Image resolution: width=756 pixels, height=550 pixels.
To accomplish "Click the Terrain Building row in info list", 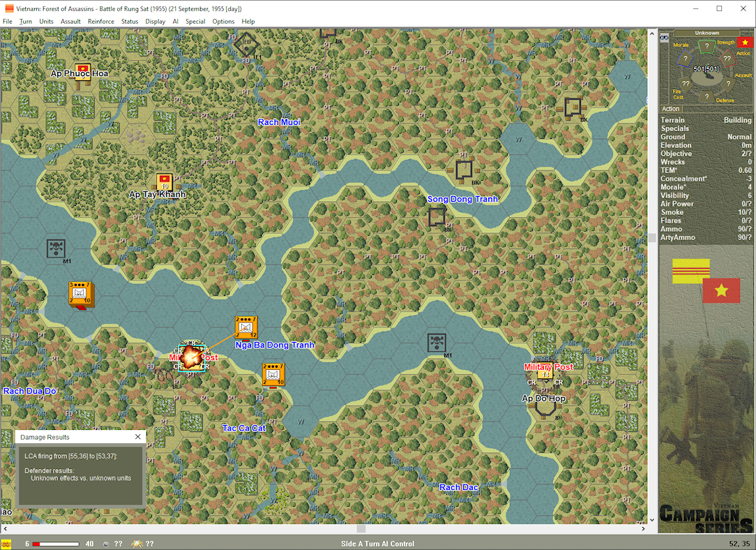I will [706, 120].
